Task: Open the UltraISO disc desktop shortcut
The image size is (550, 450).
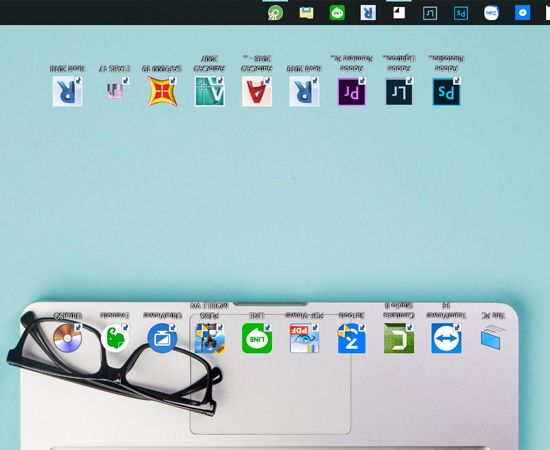Action: [x=67, y=338]
